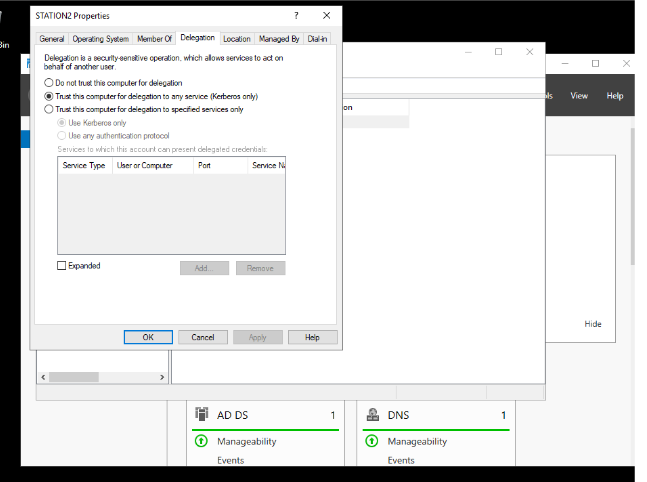Click Events under DNS
This screenshot has width=647, height=482.
(x=401, y=460)
